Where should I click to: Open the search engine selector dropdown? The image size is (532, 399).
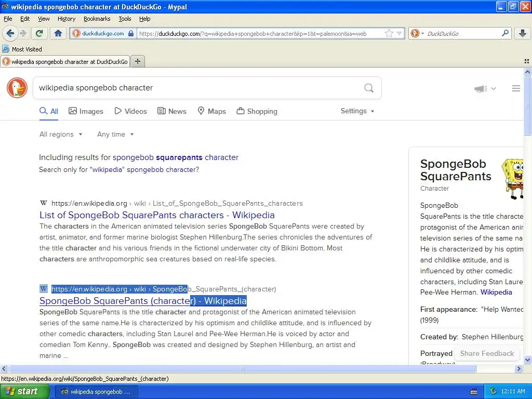417,33
